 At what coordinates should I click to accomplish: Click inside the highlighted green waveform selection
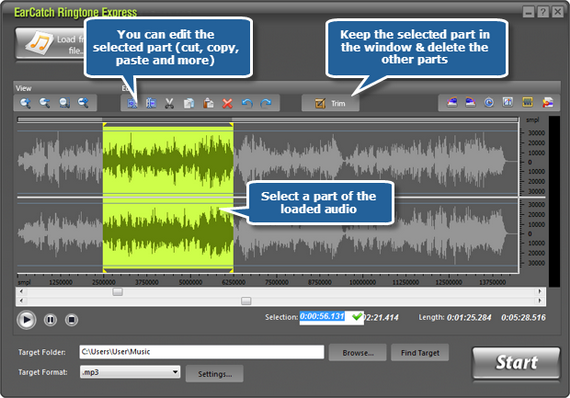pos(168,197)
